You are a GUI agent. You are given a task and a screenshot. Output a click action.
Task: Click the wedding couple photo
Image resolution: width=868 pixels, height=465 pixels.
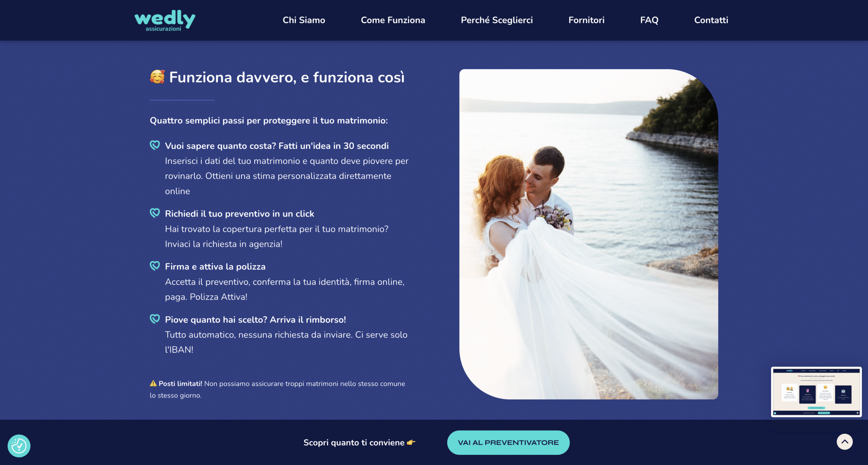[x=589, y=234]
